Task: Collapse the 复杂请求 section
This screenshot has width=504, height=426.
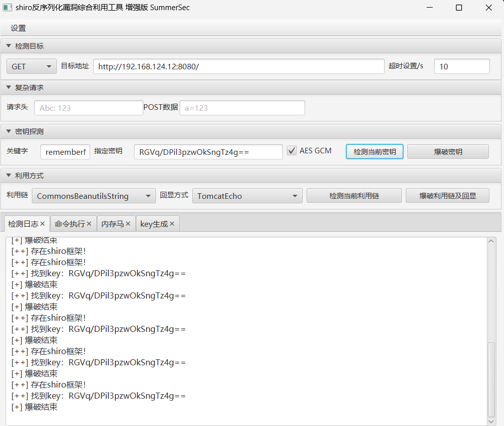Action: 9,88
